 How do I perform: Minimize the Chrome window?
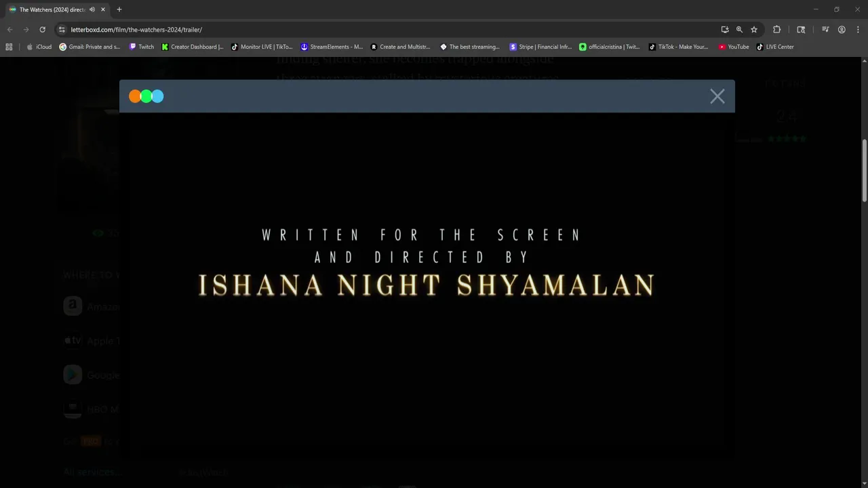tap(816, 9)
